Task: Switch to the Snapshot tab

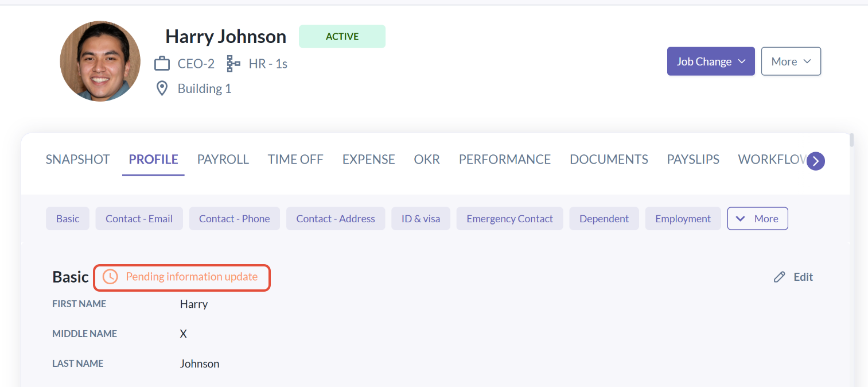Action: 77,159
